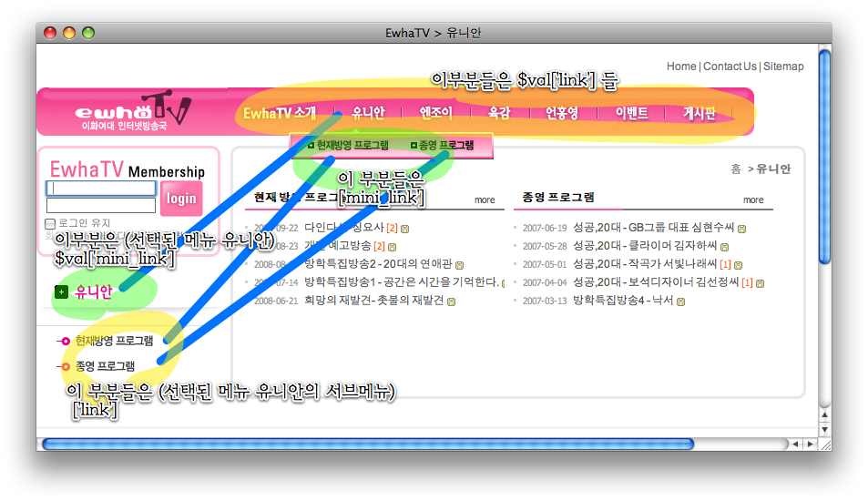
Task: Click the window resize grip corner
Action: point(825,445)
